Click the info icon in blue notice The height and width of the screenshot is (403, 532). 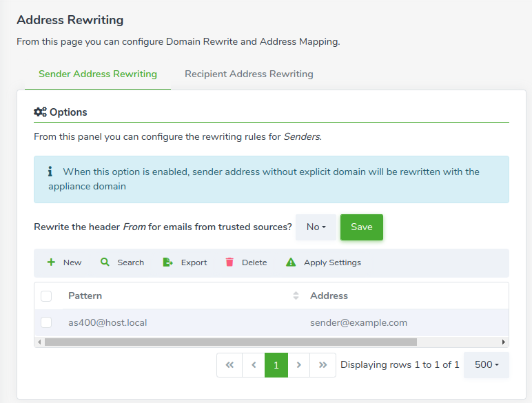[x=50, y=172]
